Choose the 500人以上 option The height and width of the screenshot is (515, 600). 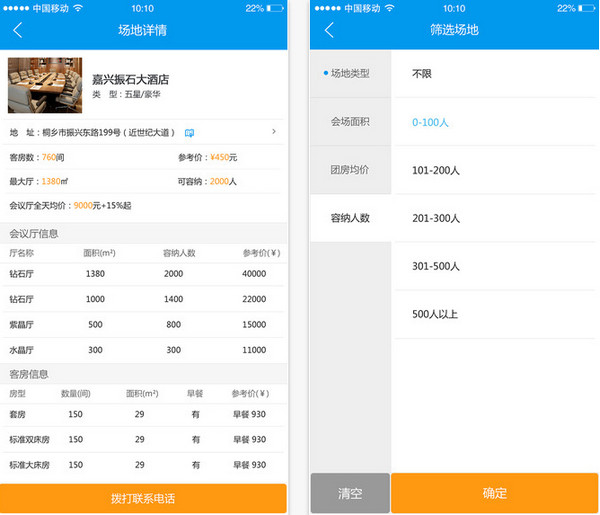(x=496, y=314)
